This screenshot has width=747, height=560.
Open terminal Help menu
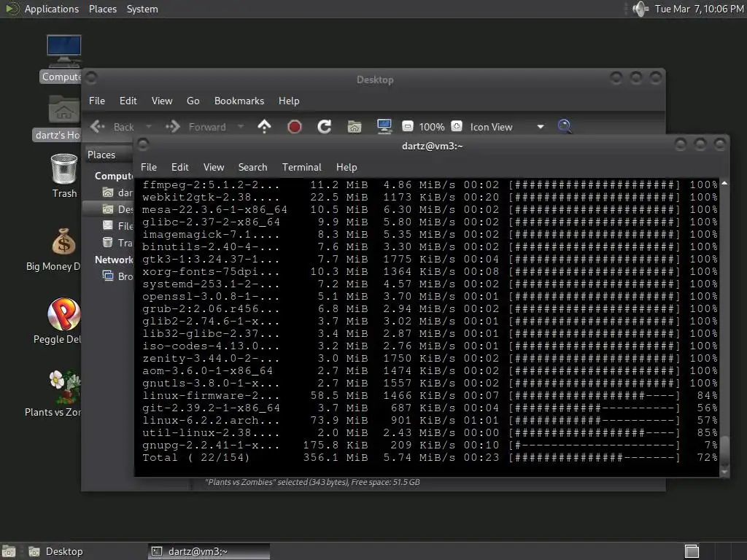pyautogui.click(x=347, y=167)
